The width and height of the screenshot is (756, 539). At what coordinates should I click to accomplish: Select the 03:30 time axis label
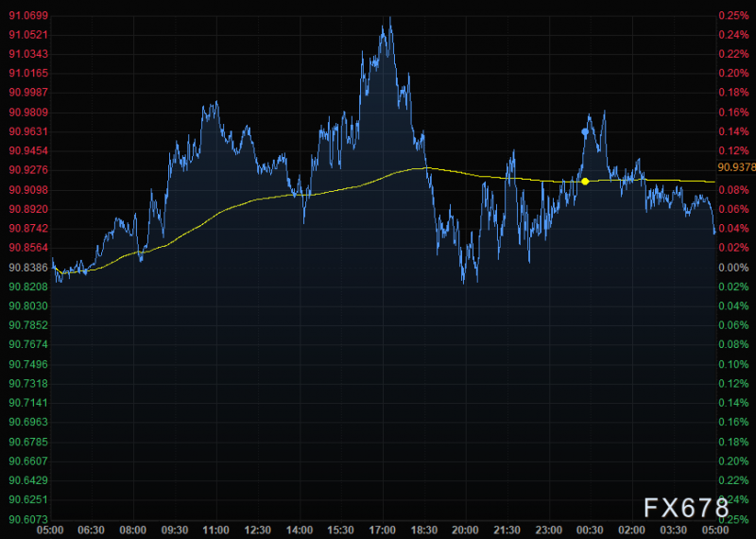pos(674,530)
